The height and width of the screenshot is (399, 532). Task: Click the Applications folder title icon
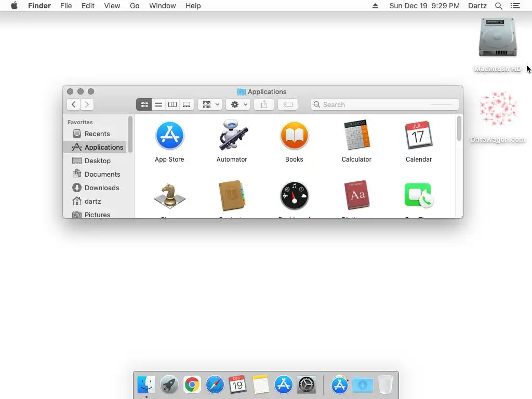click(241, 91)
